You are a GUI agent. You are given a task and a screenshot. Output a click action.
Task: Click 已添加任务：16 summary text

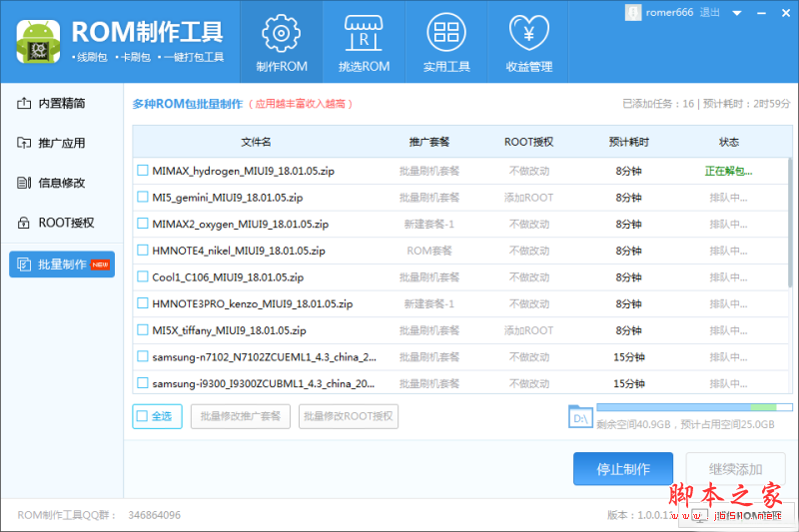point(658,104)
